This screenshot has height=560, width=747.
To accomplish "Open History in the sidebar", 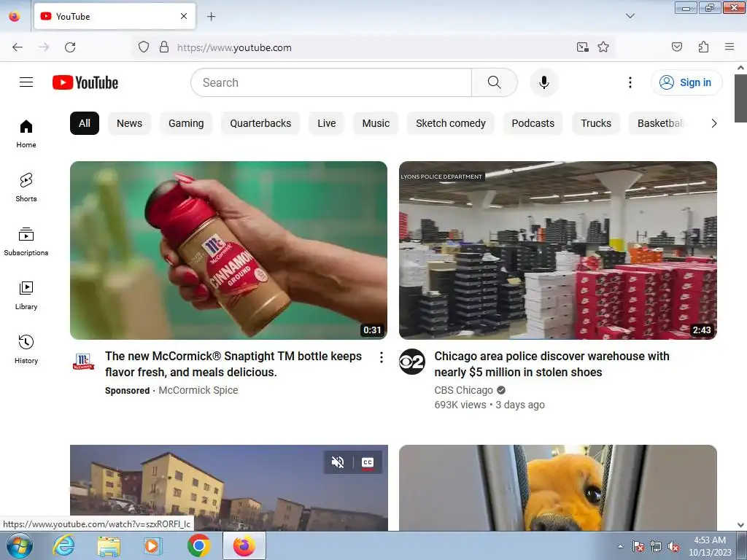I will point(26,349).
